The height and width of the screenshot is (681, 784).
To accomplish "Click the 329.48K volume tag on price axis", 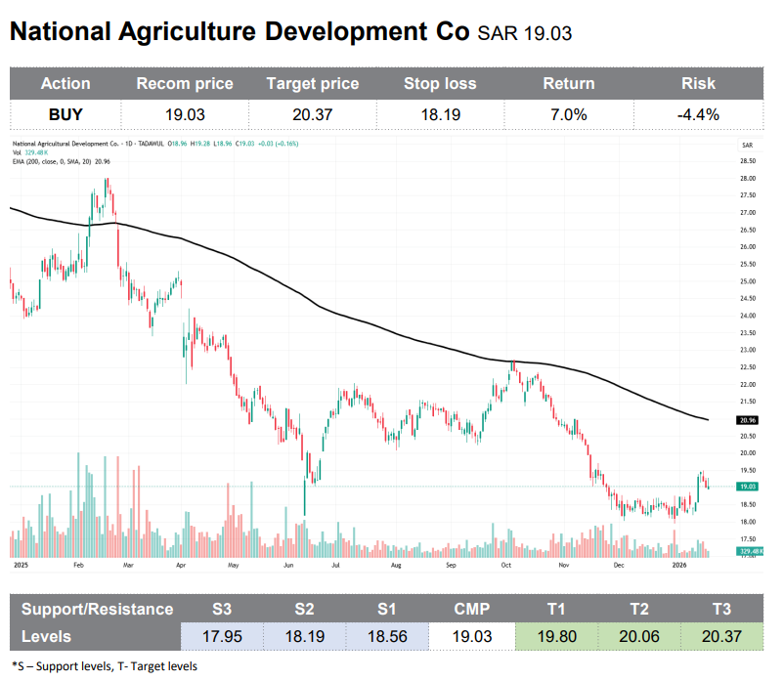I will tap(750, 553).
